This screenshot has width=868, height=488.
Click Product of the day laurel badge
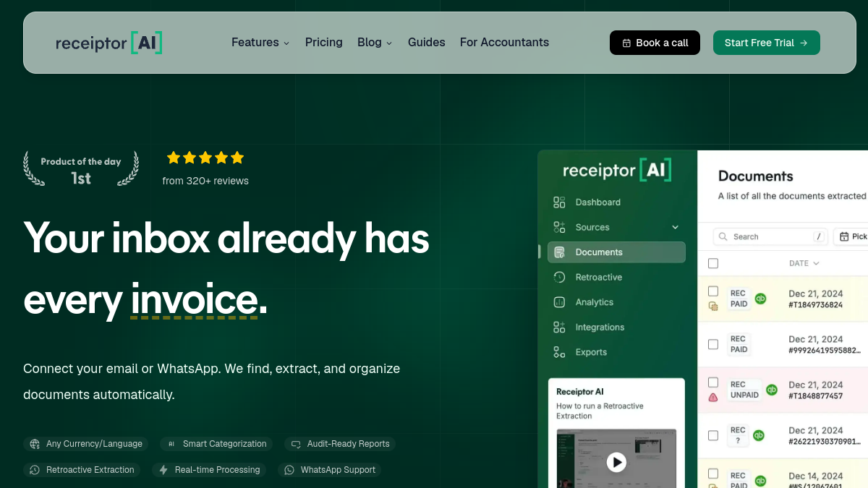pos(81,169)
